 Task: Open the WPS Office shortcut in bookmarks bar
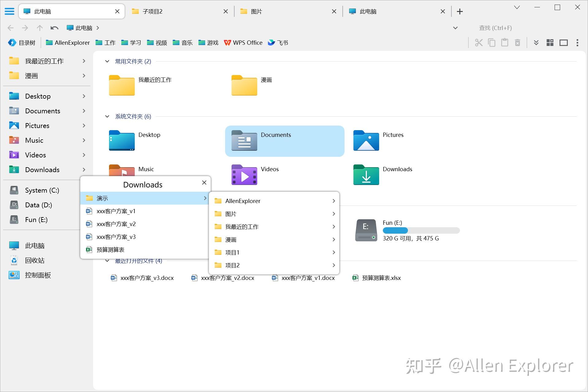tap(243, 43)
